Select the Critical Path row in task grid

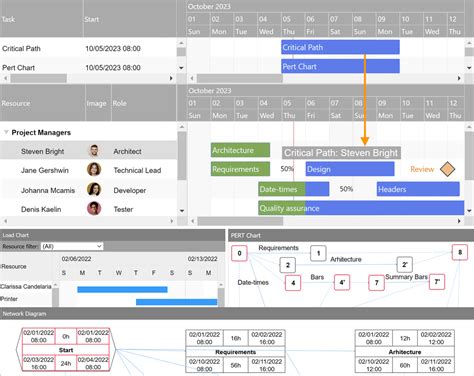point(88,48)
